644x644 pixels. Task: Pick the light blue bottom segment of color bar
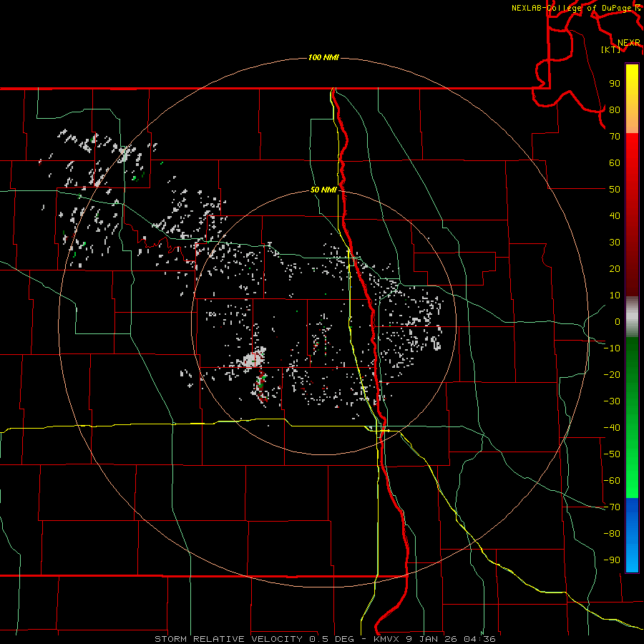632,559
